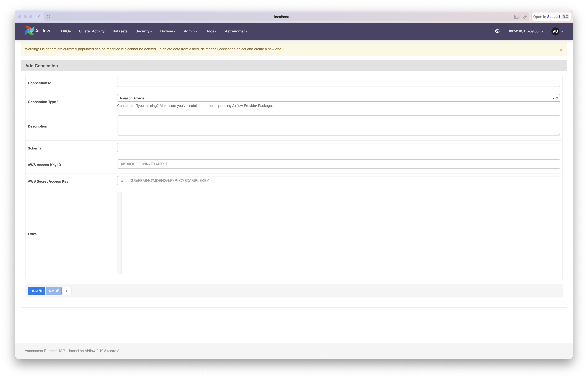588x379 pixels.
Task: Open the Security dropdown menu
Action: click(x=144, y=31)
